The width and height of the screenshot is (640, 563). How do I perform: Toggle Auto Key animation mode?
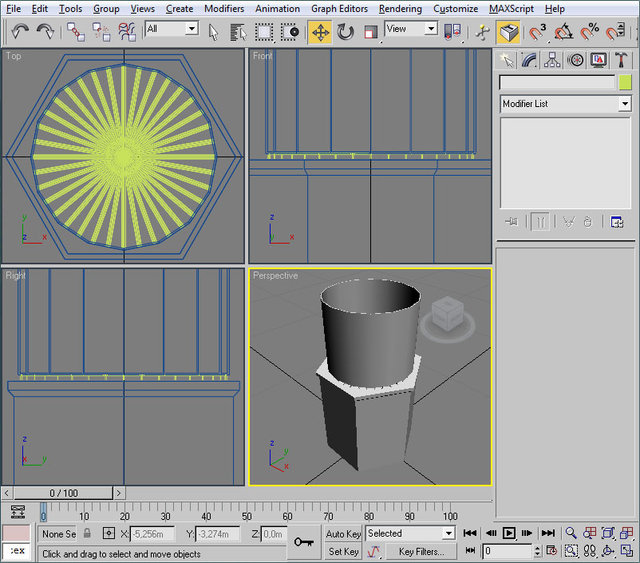click(x=343, y=534)
